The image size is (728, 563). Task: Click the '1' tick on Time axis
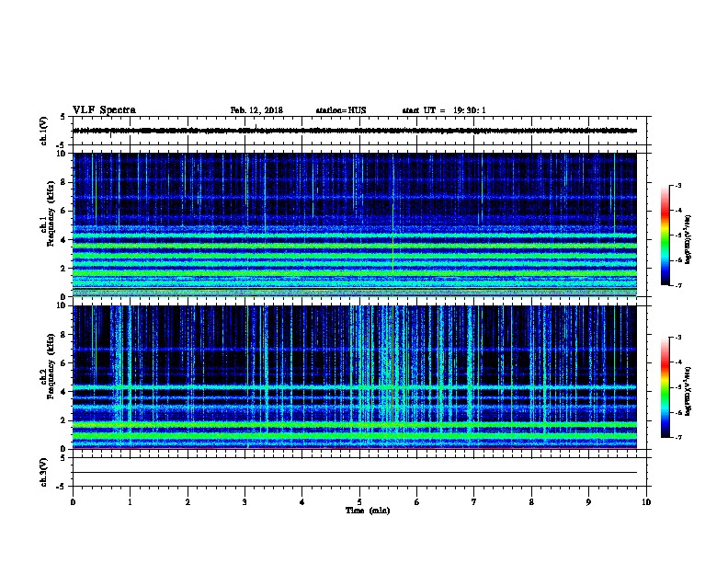tap(130, 502)
